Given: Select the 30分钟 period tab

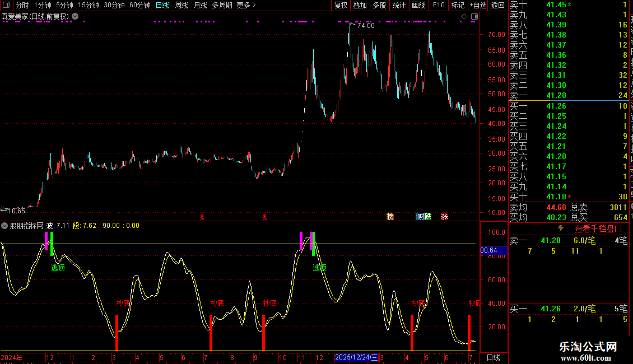Looking at the screenshot, I should 114,5.
